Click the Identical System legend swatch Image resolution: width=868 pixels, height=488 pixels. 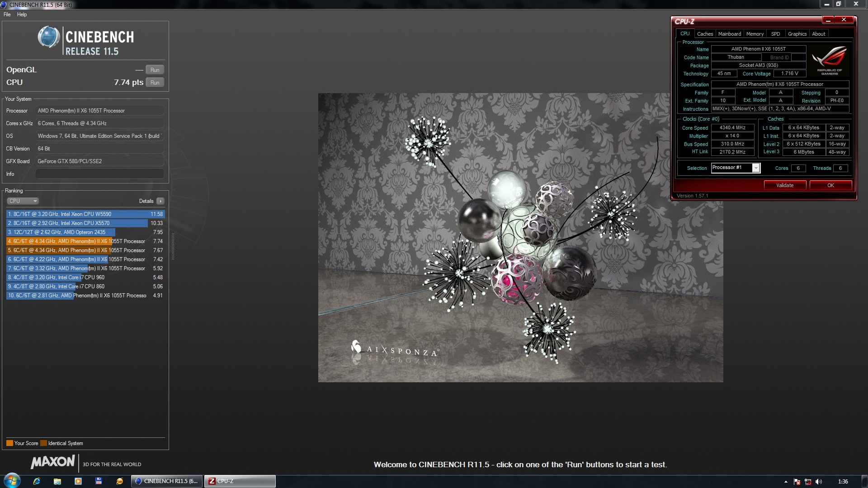pos(43,443)
